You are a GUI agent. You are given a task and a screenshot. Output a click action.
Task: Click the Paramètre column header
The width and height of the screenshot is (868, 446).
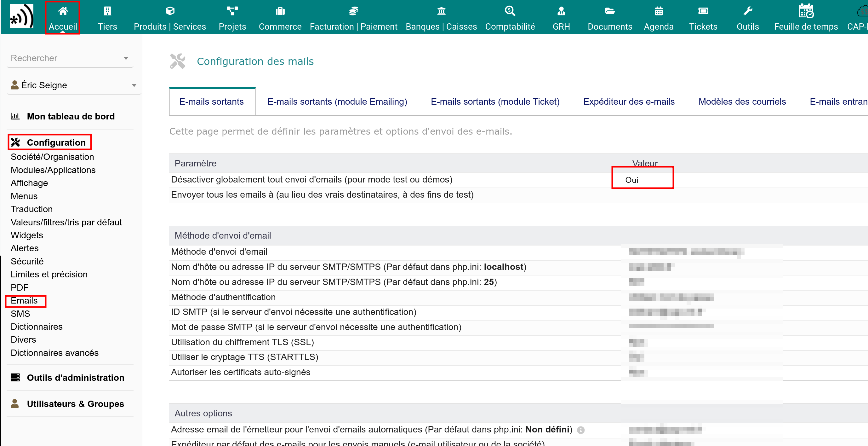[x=196, y=164]
